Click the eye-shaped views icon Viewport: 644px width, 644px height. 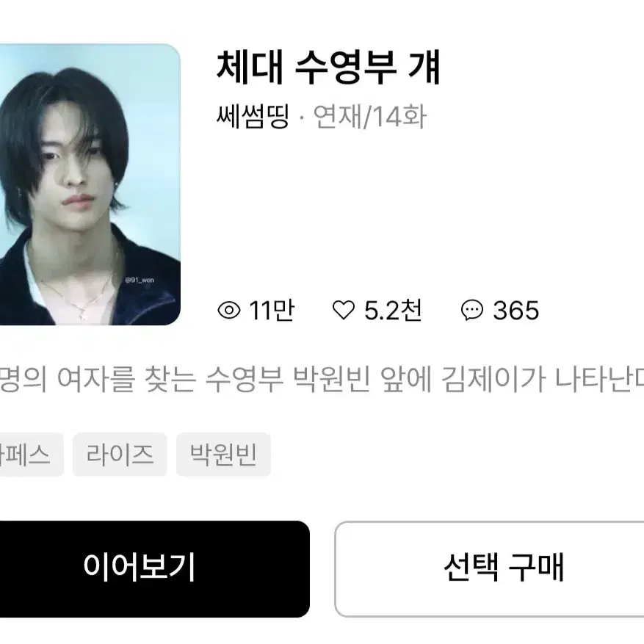coord(229,310)
